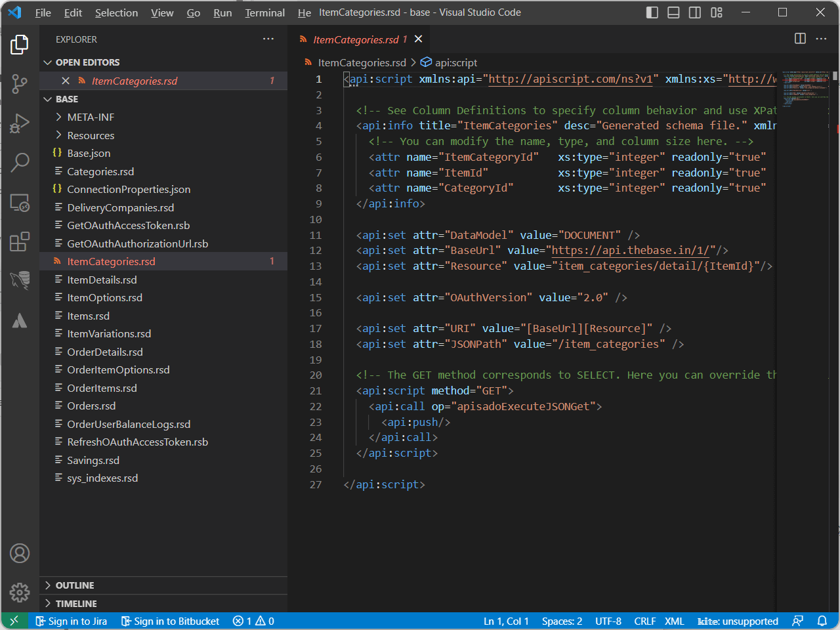Image resolution: width=840 pixels, height=630 pixels.
Task: Expand the META-INF folder
Action: tap(91, 117)
